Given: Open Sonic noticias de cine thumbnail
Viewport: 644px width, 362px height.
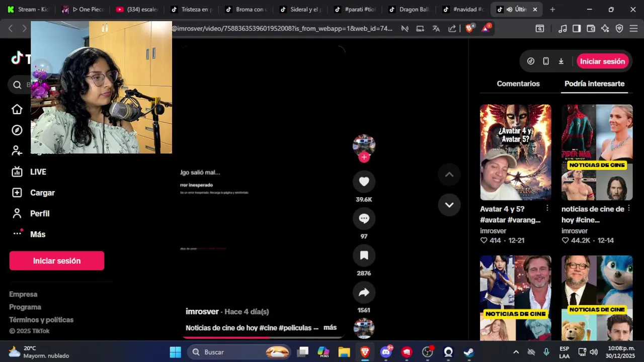Looking at the screenshot, I should pos(597,298).
